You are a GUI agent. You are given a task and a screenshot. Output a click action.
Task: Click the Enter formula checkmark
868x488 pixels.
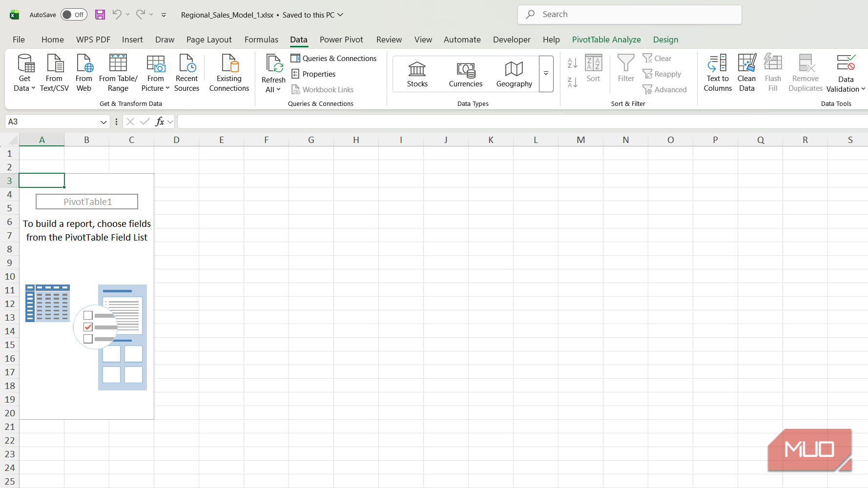(x=145, y=122)
